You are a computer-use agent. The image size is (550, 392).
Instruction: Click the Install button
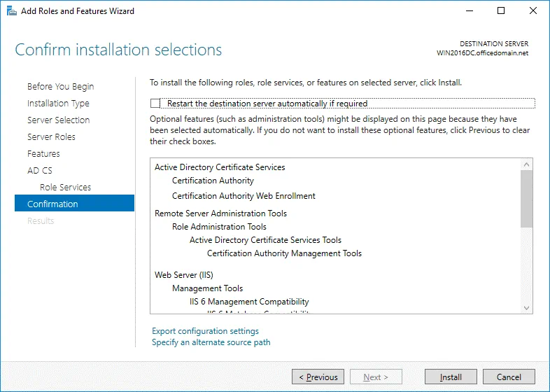coord(451,377)
